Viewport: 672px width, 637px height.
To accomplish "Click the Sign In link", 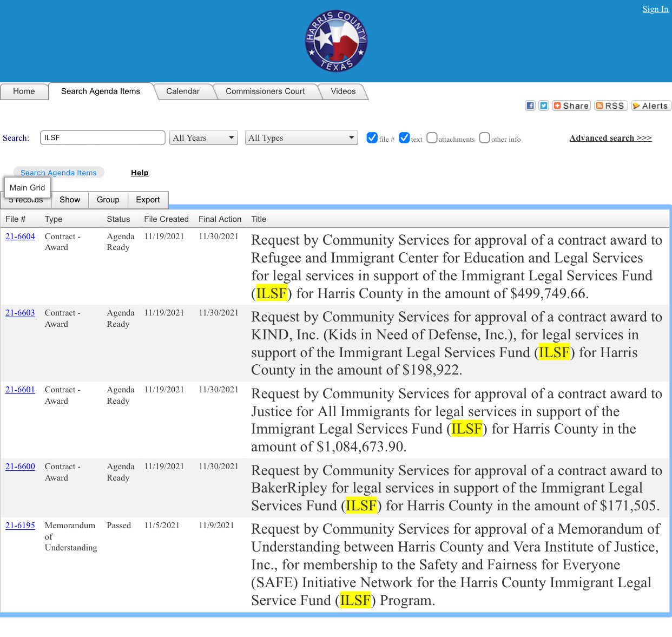I will point(655,9).
